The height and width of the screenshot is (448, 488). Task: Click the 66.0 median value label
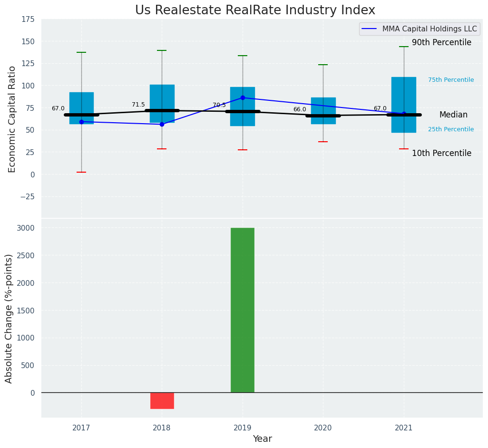coord(300,109)
